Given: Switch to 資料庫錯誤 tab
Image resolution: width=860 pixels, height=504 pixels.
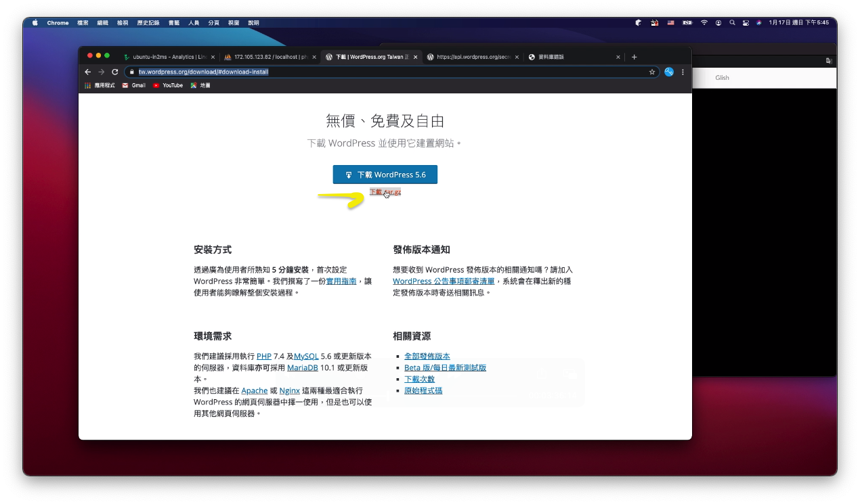Looking at the screenshot, I should 573,57.
